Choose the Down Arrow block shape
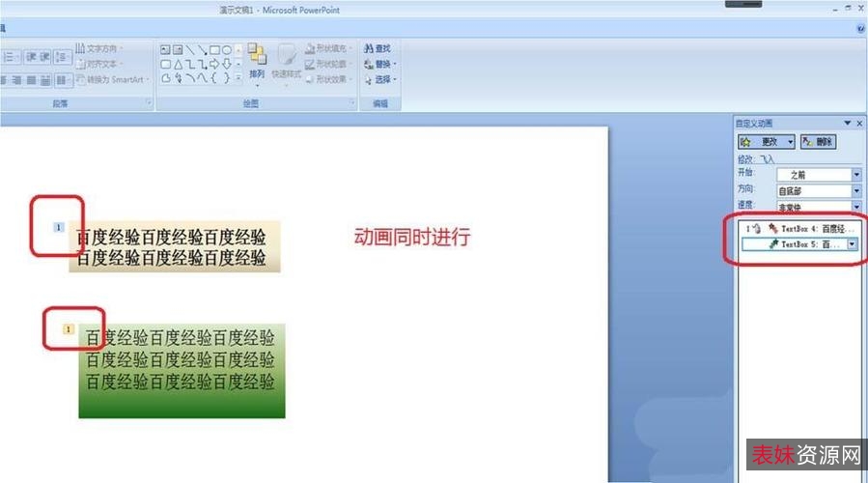This screenshot has height=483, width=868. coord(226,65)
